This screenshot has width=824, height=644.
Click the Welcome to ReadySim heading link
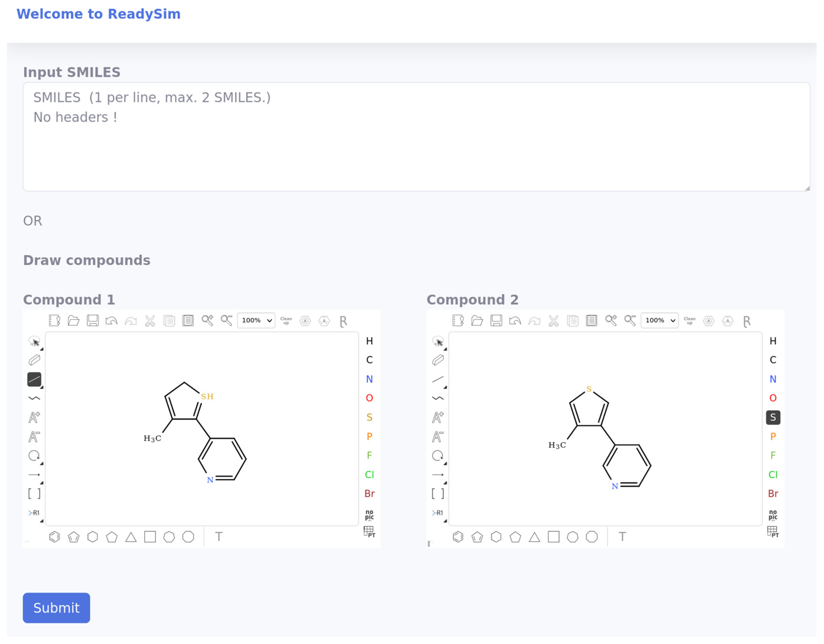(x=99, y=14)
